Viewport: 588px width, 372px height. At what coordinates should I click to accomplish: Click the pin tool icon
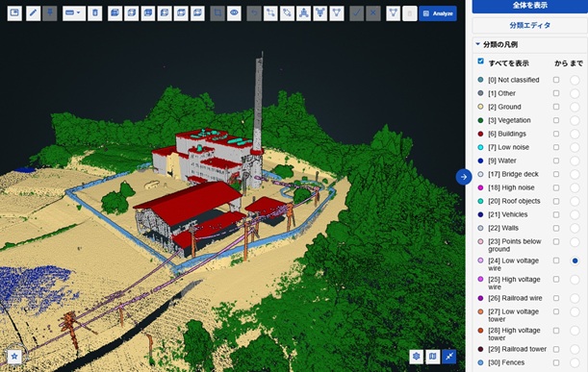point(49,13)
